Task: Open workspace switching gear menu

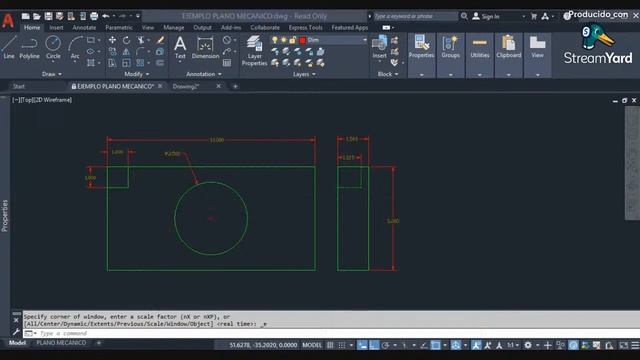Action: (528, 345)
